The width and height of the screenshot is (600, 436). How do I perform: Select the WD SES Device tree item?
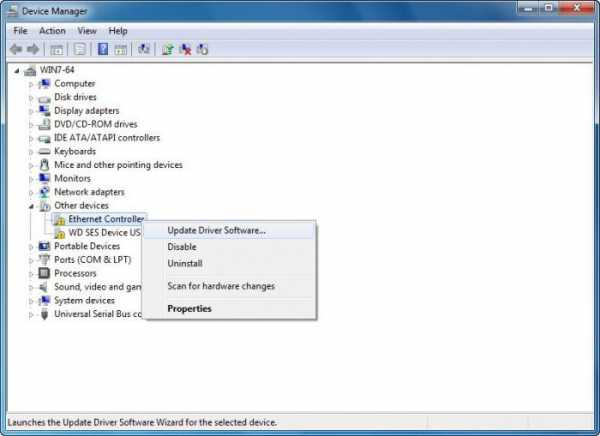tap(104, 233)
